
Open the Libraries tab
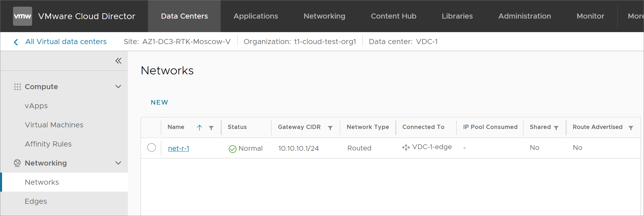(457, 16)
